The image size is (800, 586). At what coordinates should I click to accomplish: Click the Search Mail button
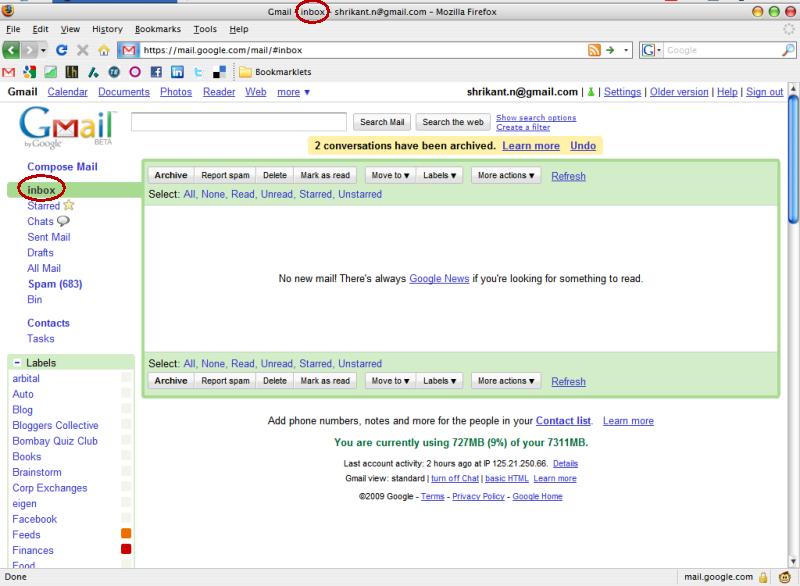(x=381, y=121)
